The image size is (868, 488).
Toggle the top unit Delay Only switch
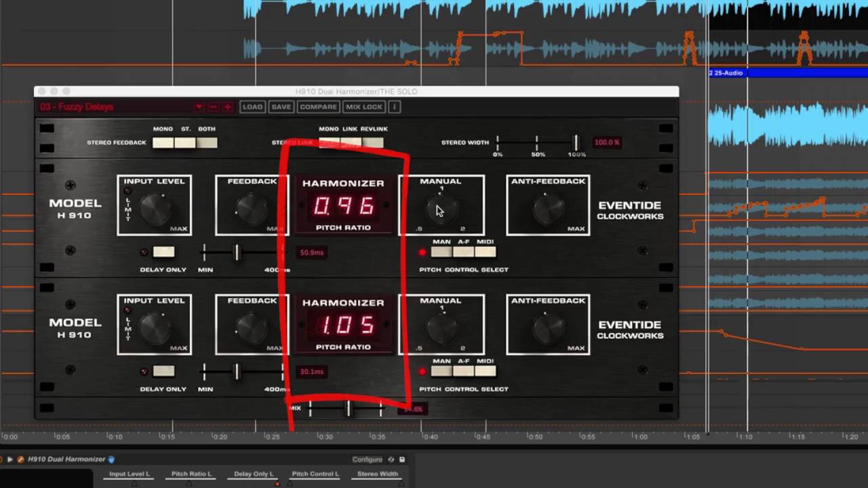[163, 252]
